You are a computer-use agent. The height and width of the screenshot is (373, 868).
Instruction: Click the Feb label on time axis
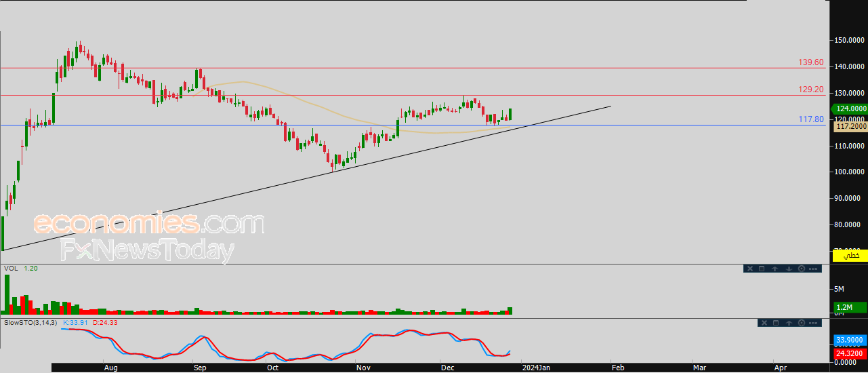tap(617, 368)
